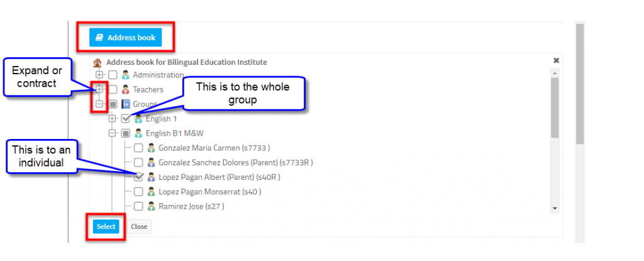Screen dimensions: 644x261
Task: Click the English B1 M&W group icon
Action: tap(138, 133)
